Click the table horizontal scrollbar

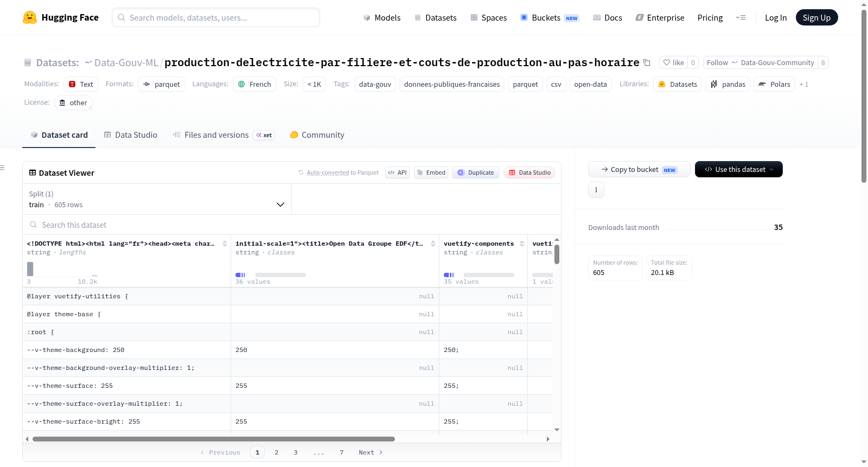point(214,439)
